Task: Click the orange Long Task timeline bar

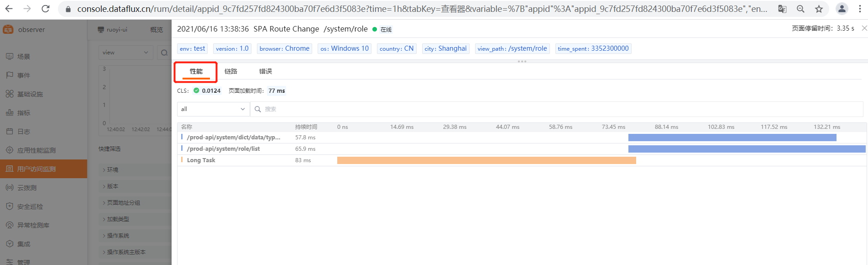Action: tap(486, 160)
